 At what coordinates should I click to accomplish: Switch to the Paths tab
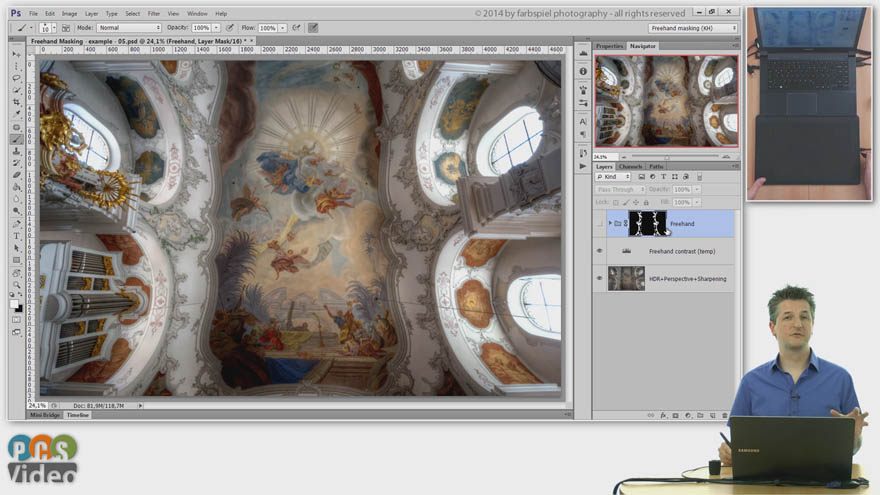[656, 167]
